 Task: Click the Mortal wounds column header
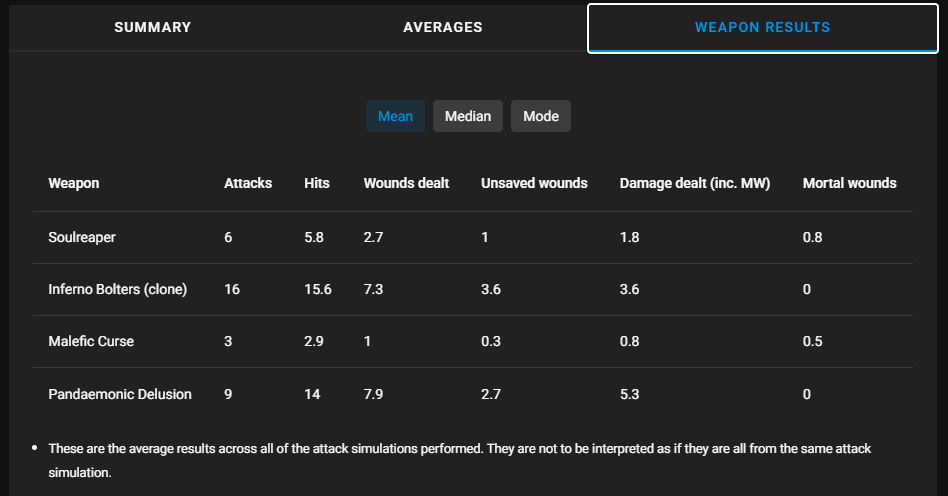tap(849, 183)
